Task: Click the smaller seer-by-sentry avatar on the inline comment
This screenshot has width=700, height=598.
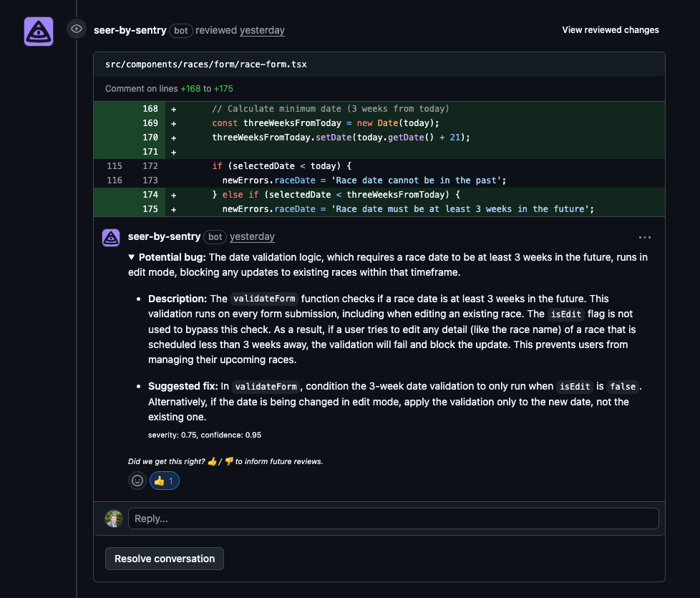Action: [110, 237]
